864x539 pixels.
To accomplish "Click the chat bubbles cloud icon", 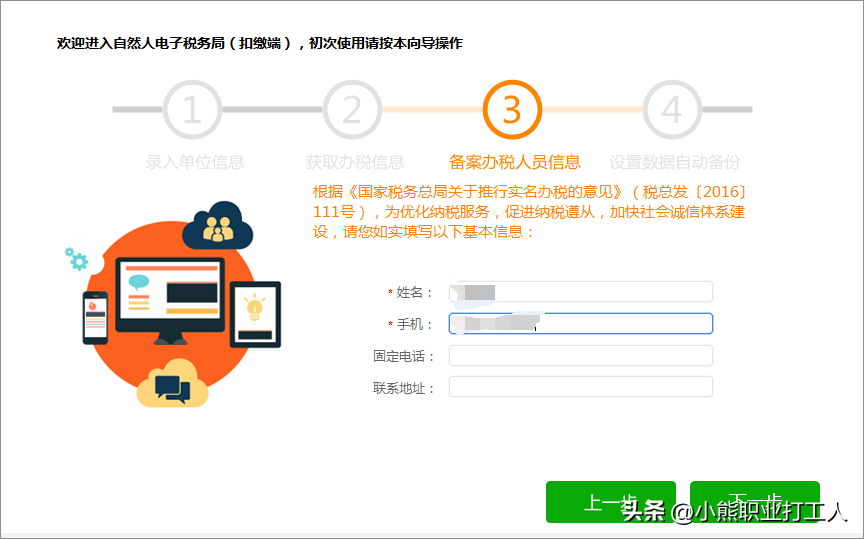I will [x=172, y=384].
